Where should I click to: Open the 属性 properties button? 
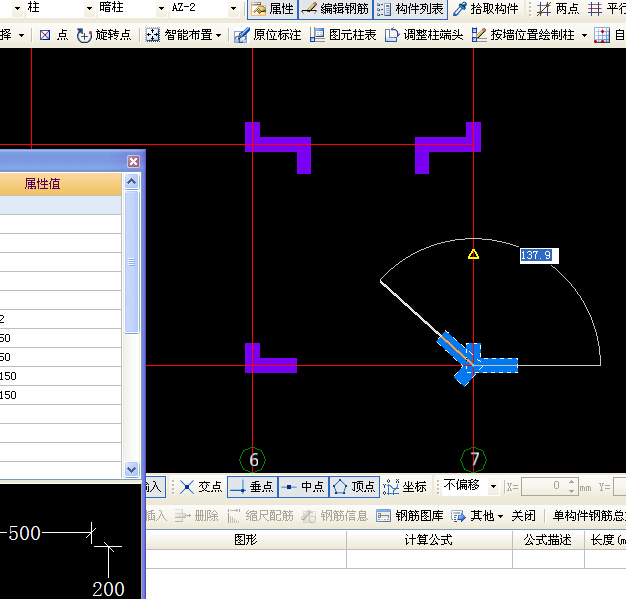coord(273,9)
